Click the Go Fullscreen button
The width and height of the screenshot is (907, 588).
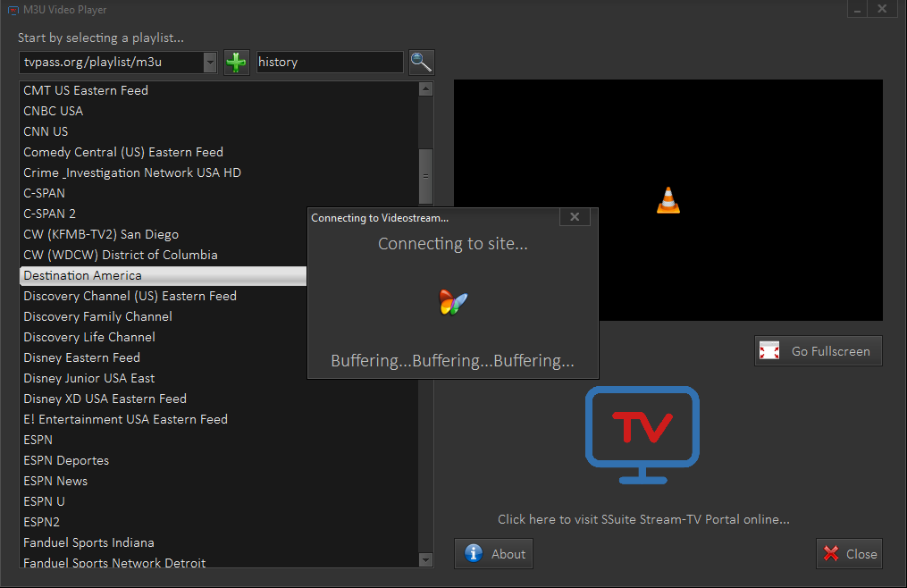click(x=818, y=351)
